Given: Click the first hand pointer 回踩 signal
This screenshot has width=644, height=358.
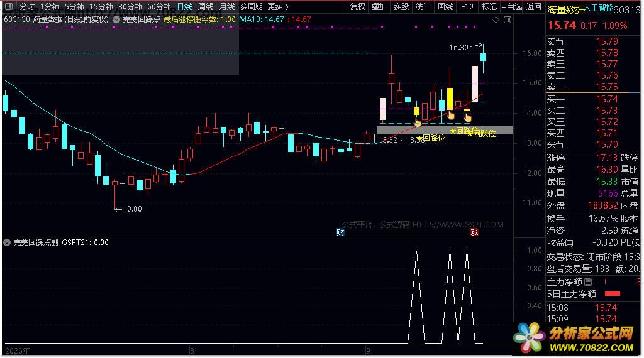Looking at the screenshot, I should click(418, 122).
